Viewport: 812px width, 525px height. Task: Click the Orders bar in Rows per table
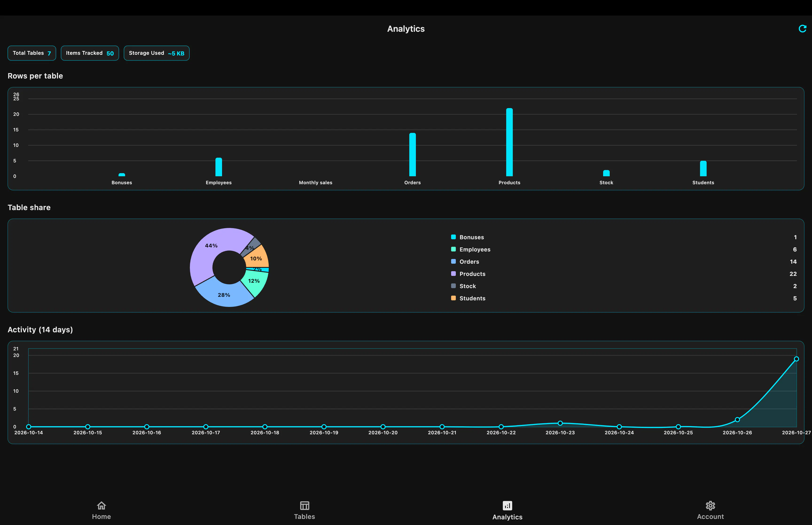coord(412,154)
